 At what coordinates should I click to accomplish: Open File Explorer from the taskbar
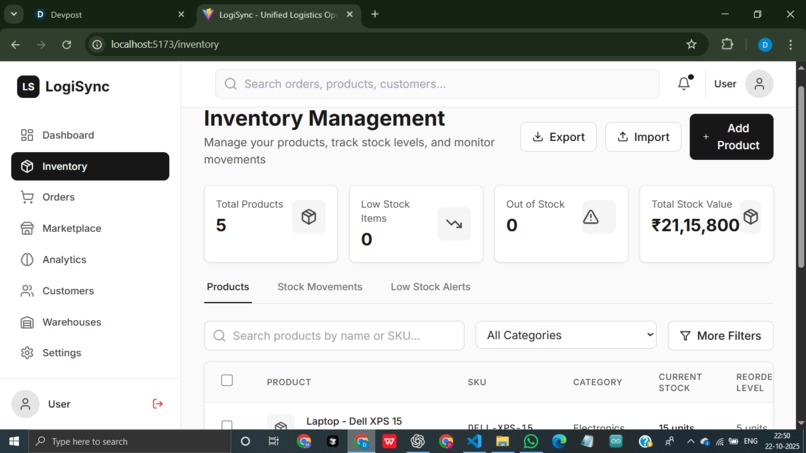(502, 441)
